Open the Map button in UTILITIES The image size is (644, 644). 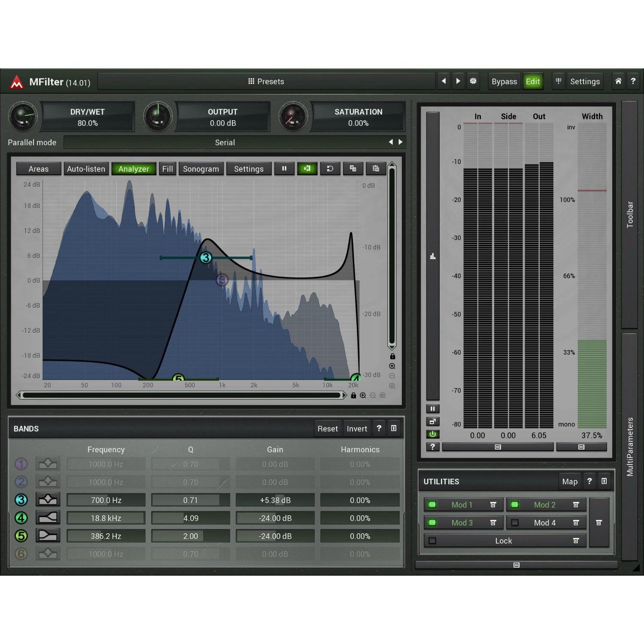570,481
